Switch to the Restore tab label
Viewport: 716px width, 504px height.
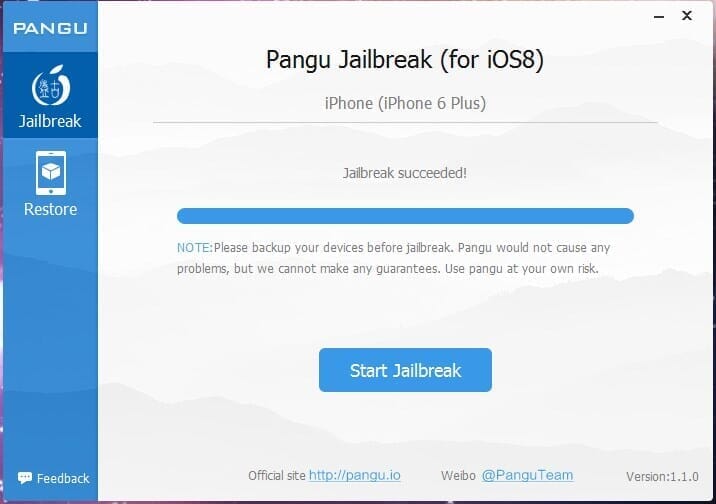tap(50, 209)
